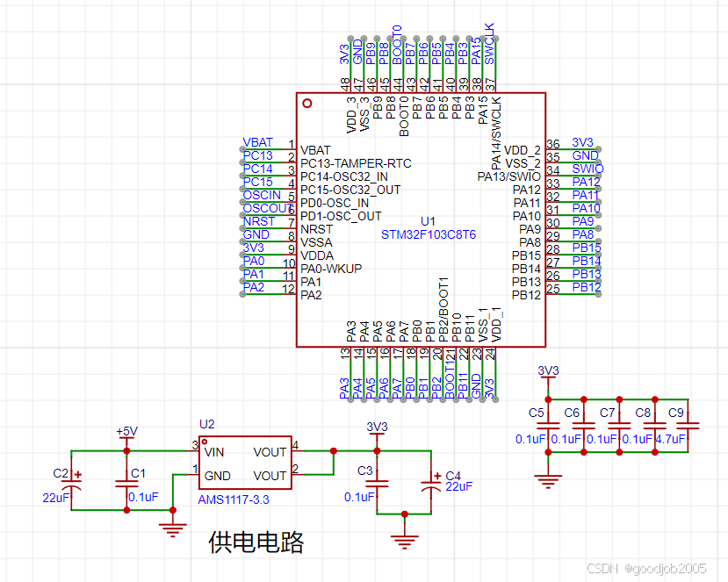
Task: Select the AMS1117-3.3 part label
Action: click(x=234, y=499)
